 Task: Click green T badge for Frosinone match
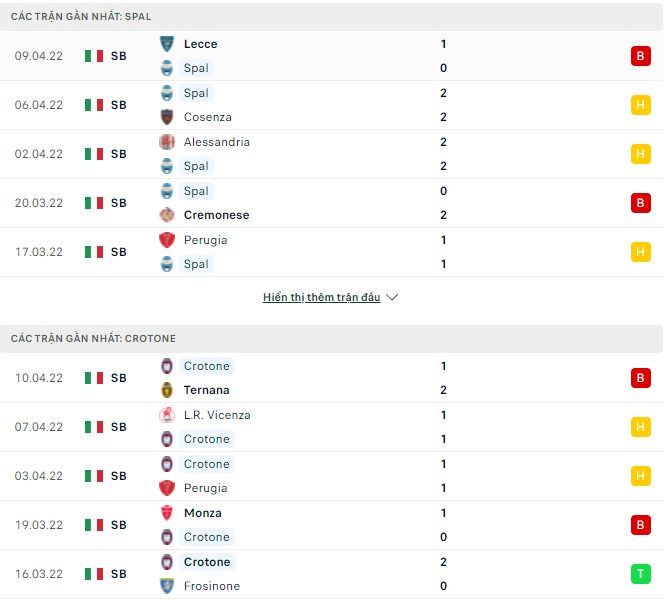coord(640,574)
